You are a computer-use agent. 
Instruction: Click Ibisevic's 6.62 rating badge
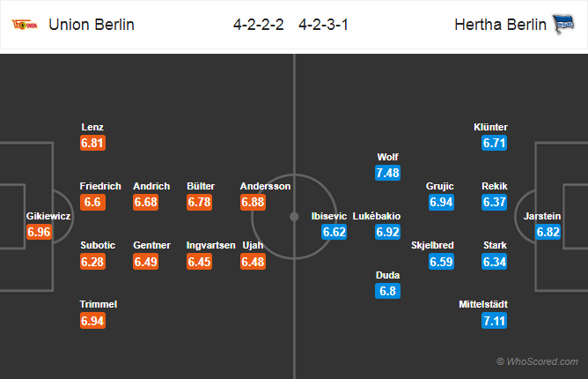pos(334,232)
